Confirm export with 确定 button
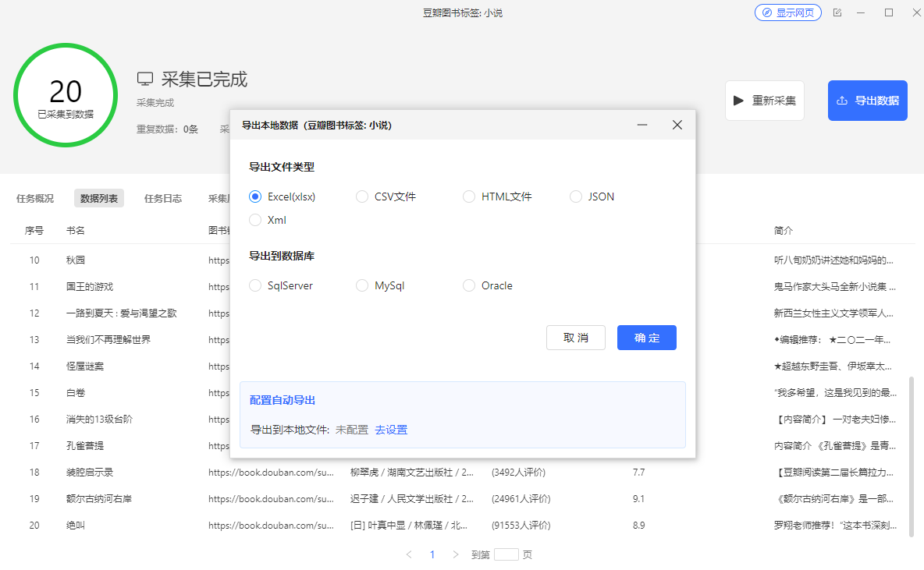 click(646, 338)
